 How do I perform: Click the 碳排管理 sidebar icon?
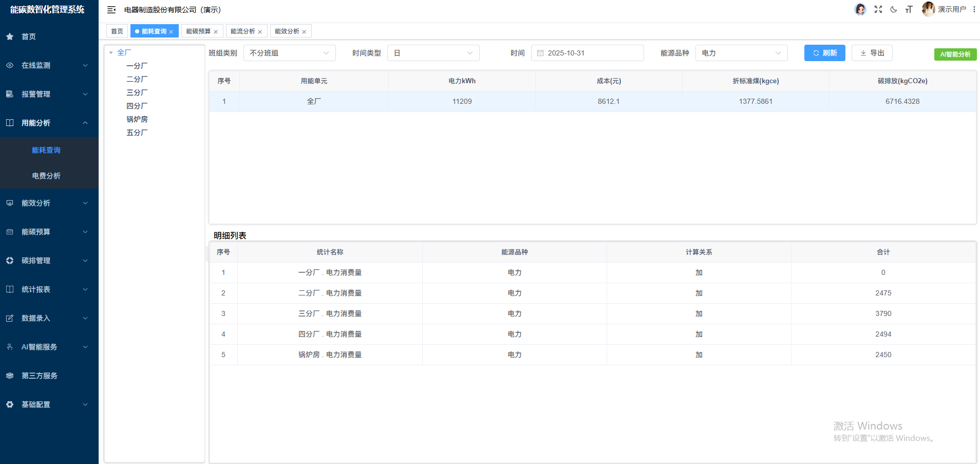point(9,261)
